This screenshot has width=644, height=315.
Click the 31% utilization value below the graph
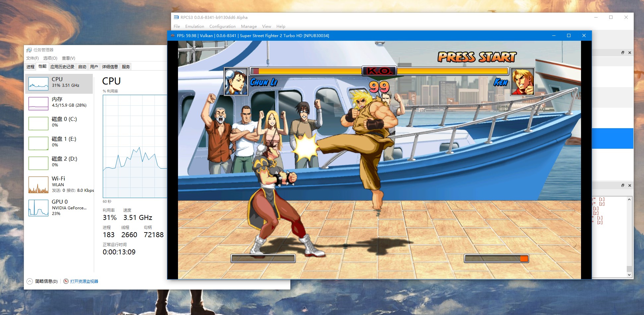point(110,218)
